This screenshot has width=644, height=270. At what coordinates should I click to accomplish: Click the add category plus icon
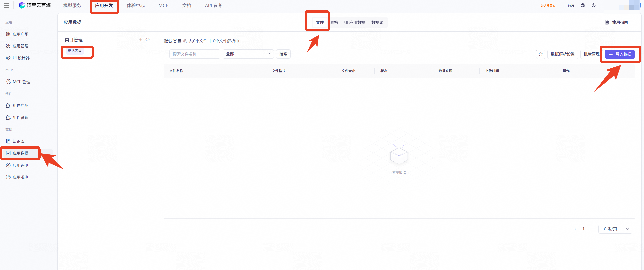[141, 40]
